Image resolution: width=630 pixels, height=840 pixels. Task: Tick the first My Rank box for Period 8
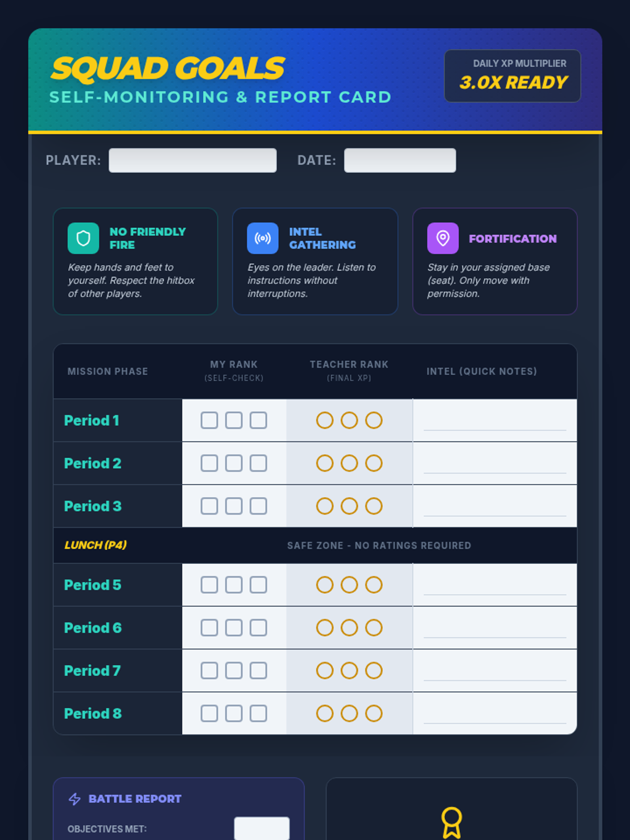click(x=209, y=713)
